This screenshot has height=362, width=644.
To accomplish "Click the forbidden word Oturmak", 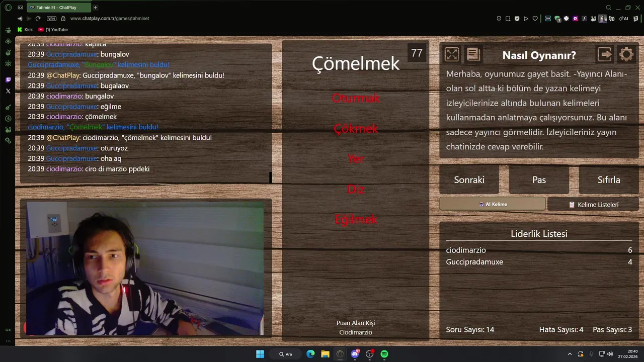I will 356,98.
